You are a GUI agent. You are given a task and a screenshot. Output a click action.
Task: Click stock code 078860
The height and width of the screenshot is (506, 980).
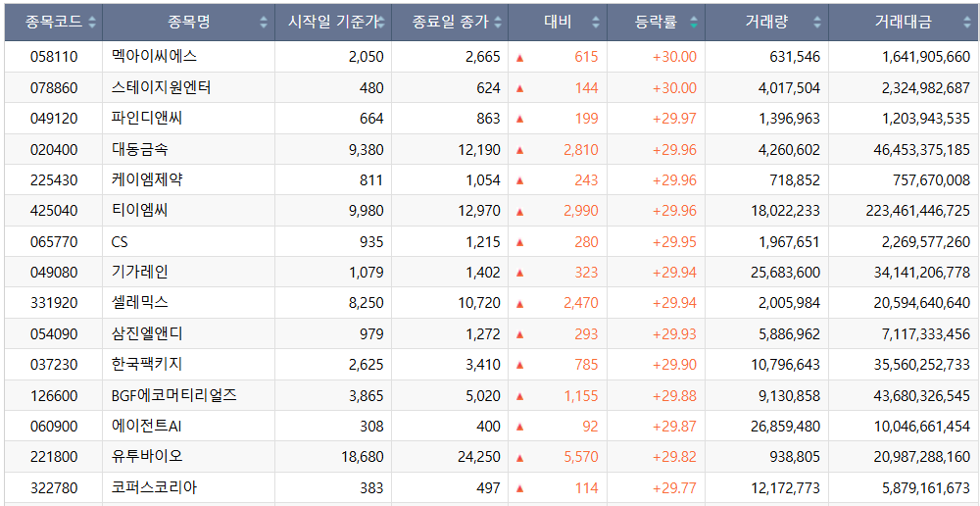(54, 87)
